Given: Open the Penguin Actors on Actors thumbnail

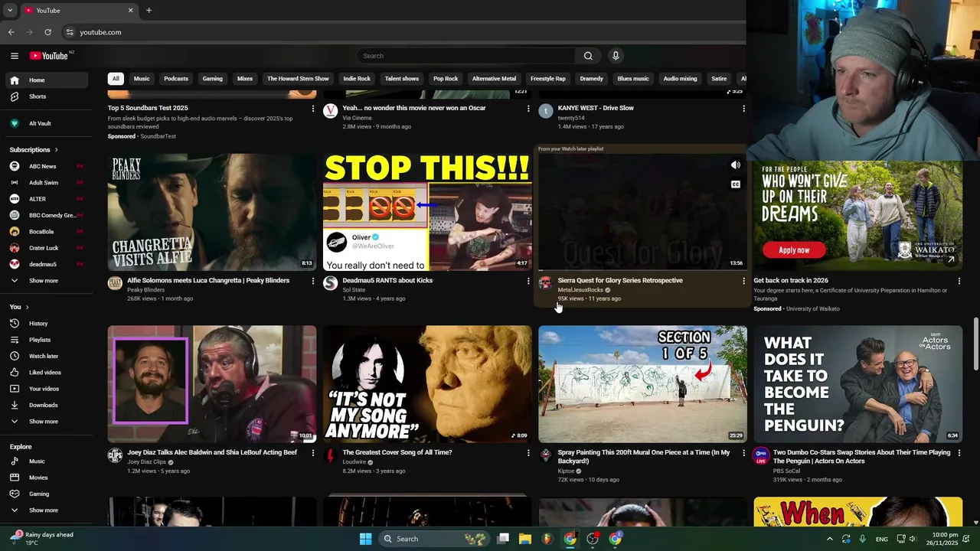Looking at the screenshot, I should 858,384.
